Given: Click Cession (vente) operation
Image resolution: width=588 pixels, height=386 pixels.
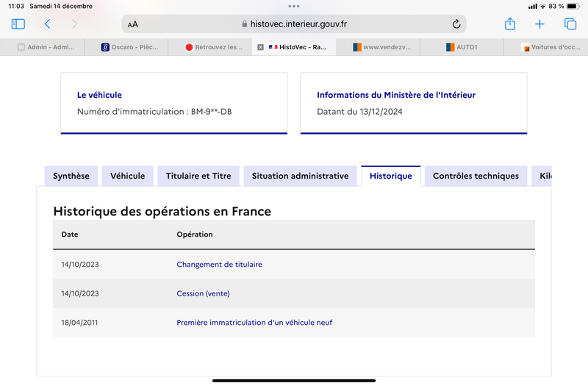Looking at the screenshot, I should (204, 293).
